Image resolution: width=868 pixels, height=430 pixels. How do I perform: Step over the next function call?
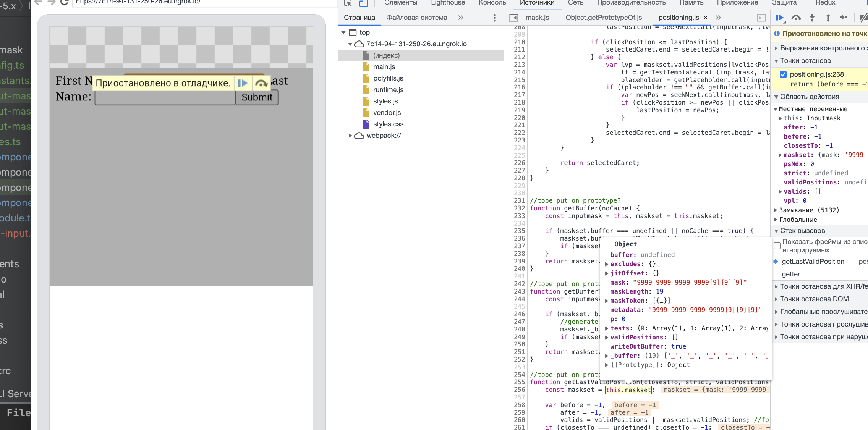796,18
